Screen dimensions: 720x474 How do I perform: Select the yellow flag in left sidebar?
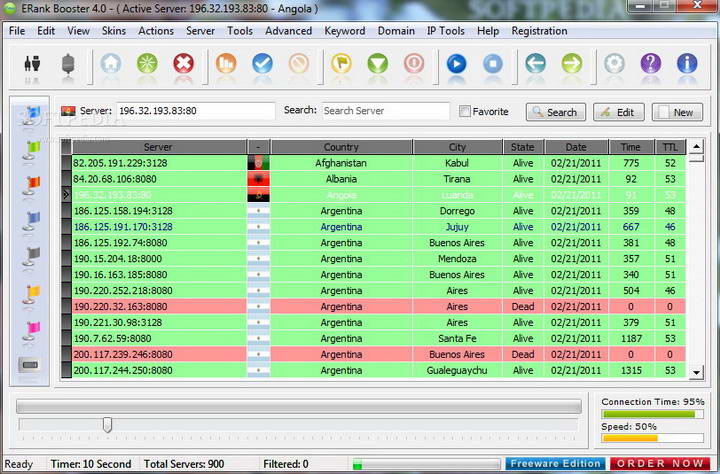(x=31, y=295)
